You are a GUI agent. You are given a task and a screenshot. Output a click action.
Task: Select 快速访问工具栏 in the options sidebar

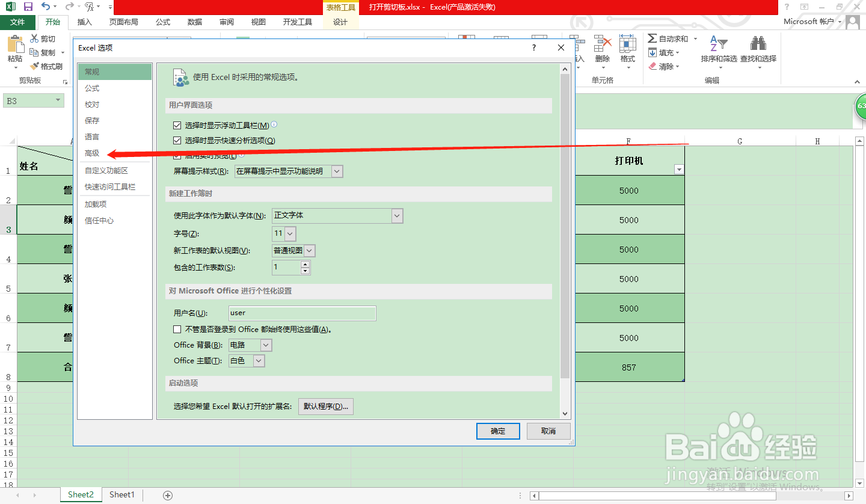pyautogui.click(x=114, y=187)
